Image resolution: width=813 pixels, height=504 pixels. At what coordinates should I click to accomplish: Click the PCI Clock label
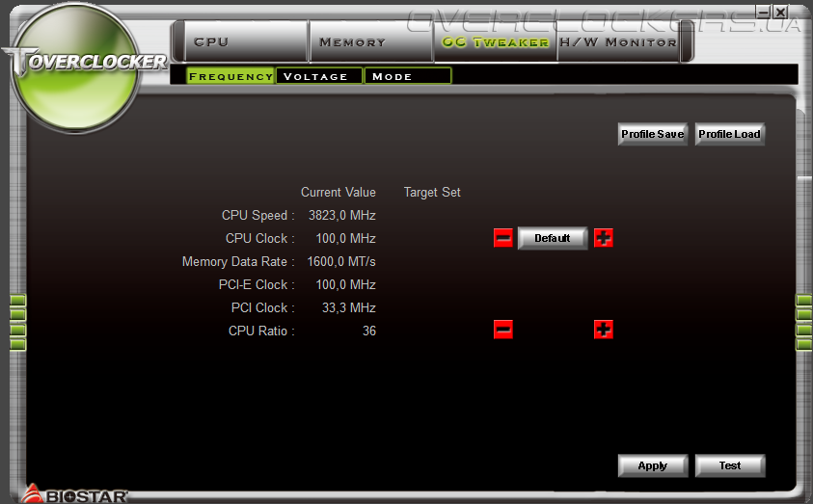pos(263,307)
